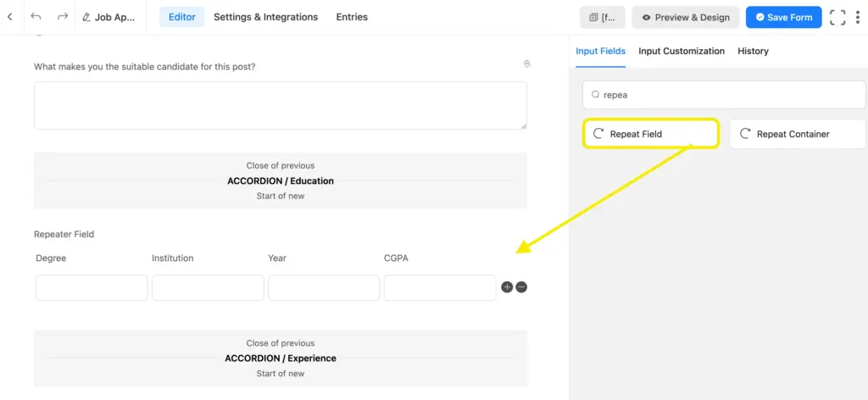The image size is (868, 400).
Task: Click the shortcode copy button
Action: [602, 17]
